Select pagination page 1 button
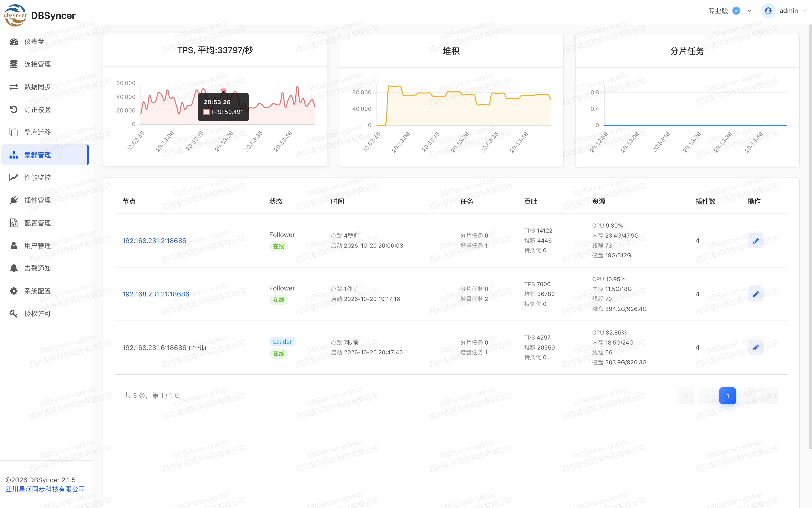Screen dimensions: 812x508 tap(727, 396)
